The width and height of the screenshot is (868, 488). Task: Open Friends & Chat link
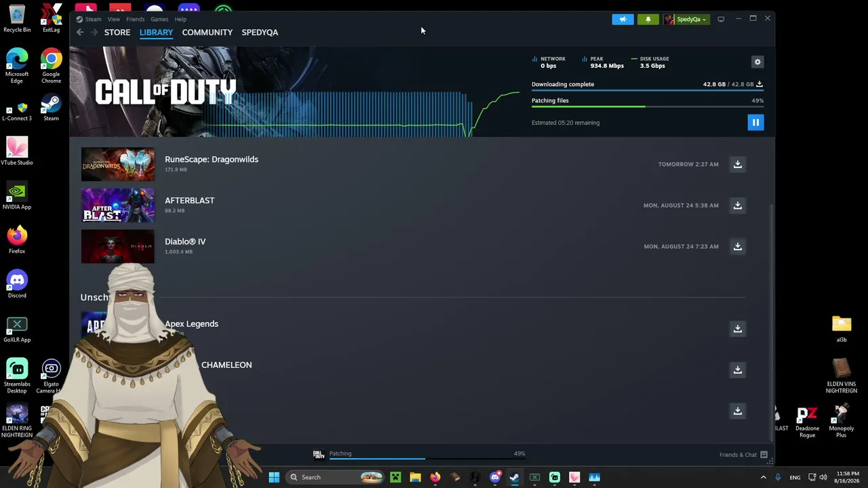pyautogui.click(x=738, y=454)
